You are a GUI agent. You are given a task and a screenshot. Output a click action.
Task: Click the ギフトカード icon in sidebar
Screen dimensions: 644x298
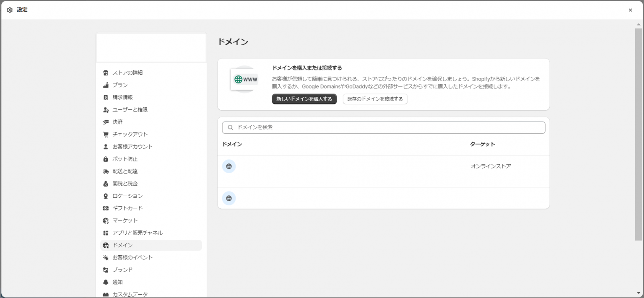(x=106, y=208)
